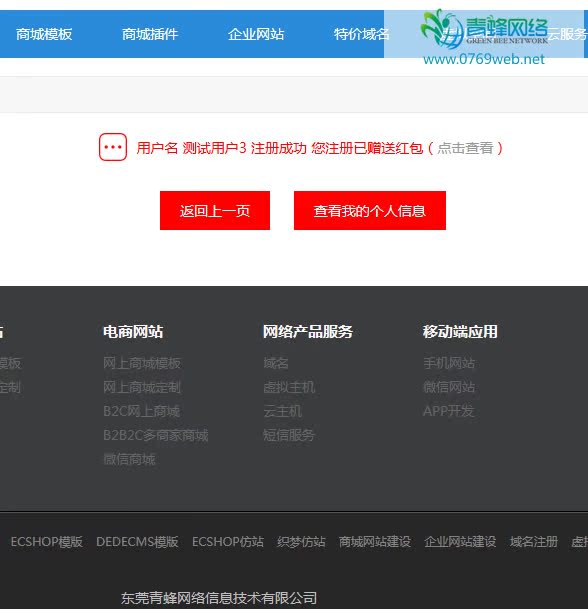588x609 pixels.
Task: Click the 查看我的个人信息 button
Action: [370, 211]
